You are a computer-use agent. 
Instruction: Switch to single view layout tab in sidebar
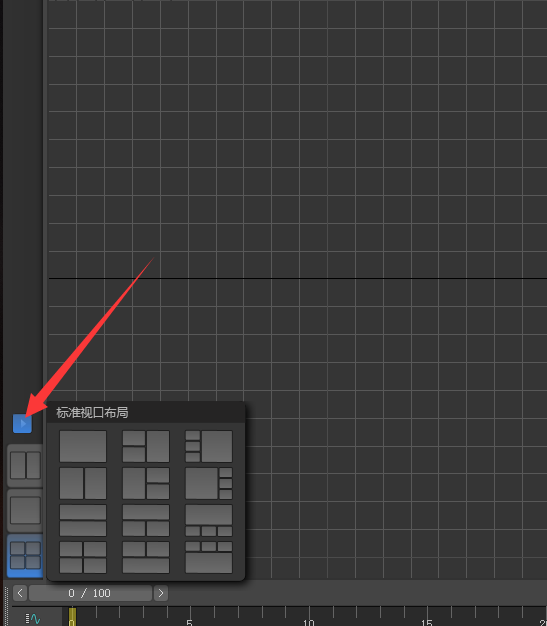[x=25, y=510]
